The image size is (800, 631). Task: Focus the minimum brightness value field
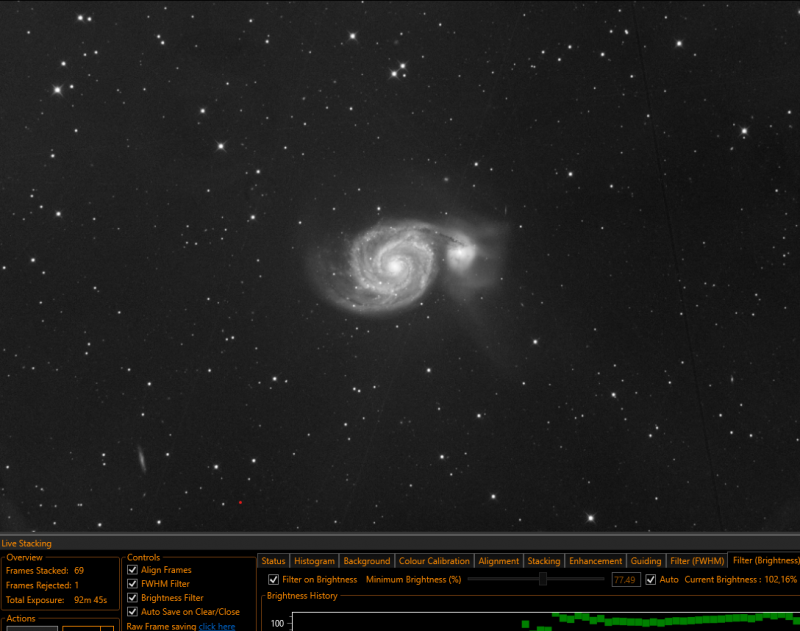(626, 579)
